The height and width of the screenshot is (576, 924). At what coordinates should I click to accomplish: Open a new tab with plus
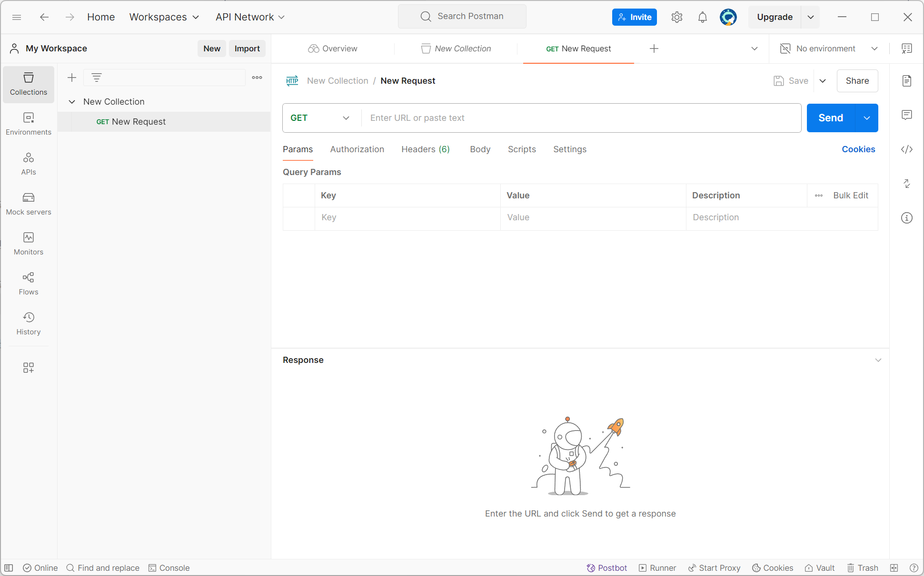coord(654,49)
